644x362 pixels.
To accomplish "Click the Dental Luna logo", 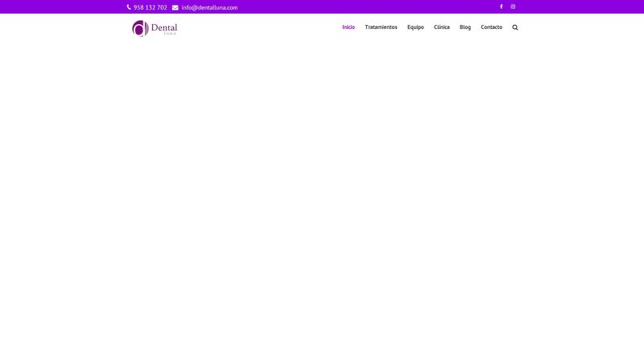I will coord(155,28).
